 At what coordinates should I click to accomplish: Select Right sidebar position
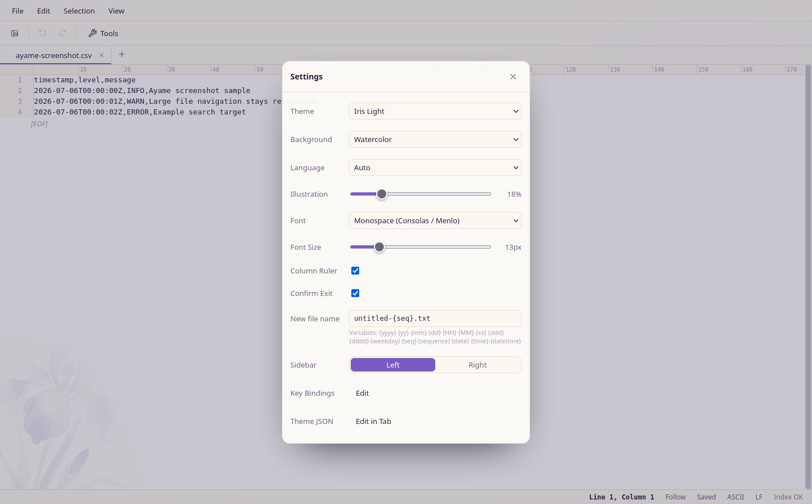tap(478, 365)
